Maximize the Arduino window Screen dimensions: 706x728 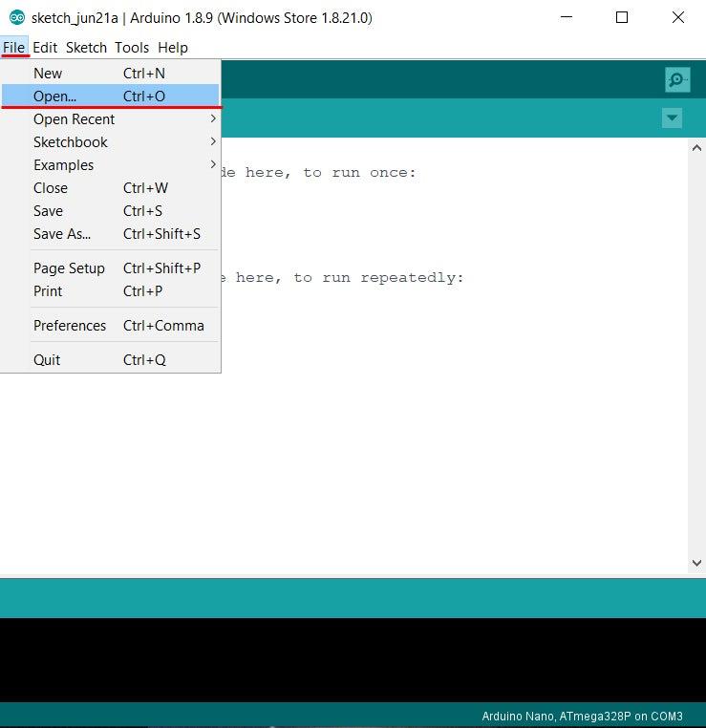click(x=622, y=17)
